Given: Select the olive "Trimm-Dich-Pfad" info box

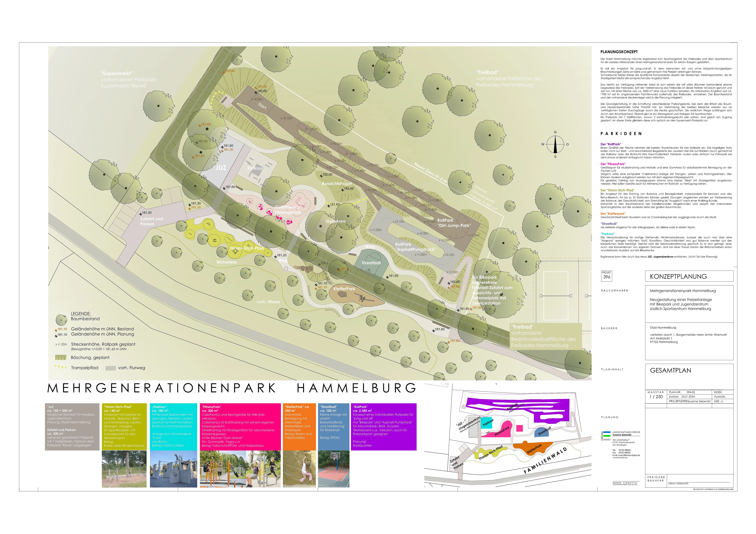Looking at the screenshot, I should [x=124, y=427].
